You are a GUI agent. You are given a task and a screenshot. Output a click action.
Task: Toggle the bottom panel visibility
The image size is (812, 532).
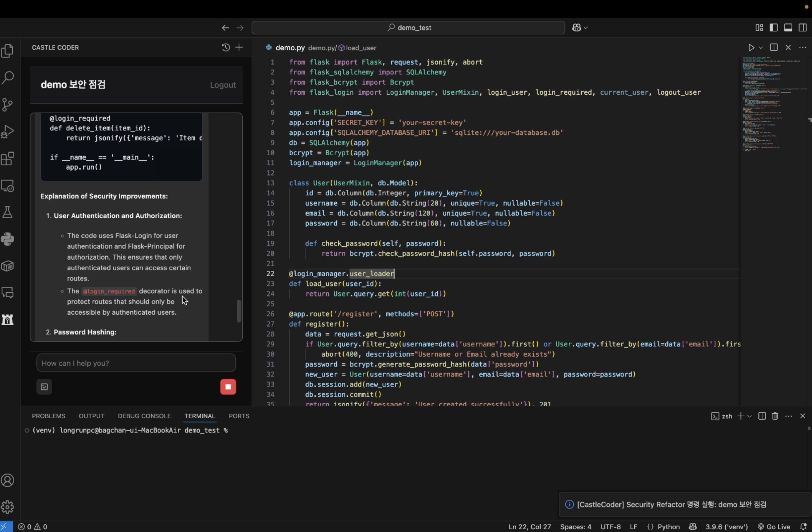(x=788, y=28)
